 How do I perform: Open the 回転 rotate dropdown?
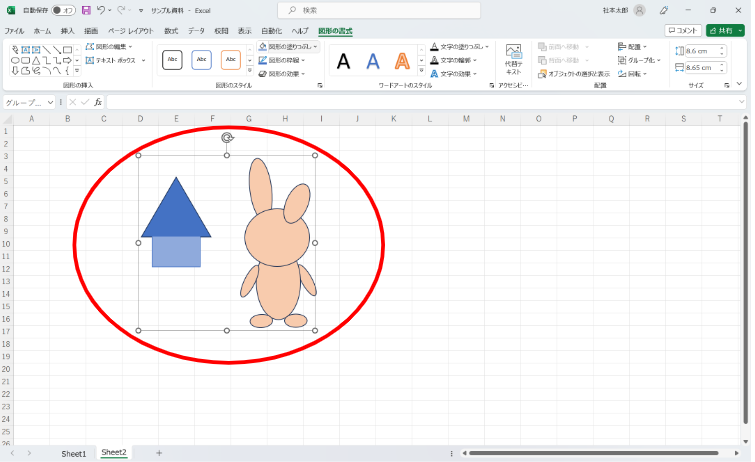(x=632, y=74)
